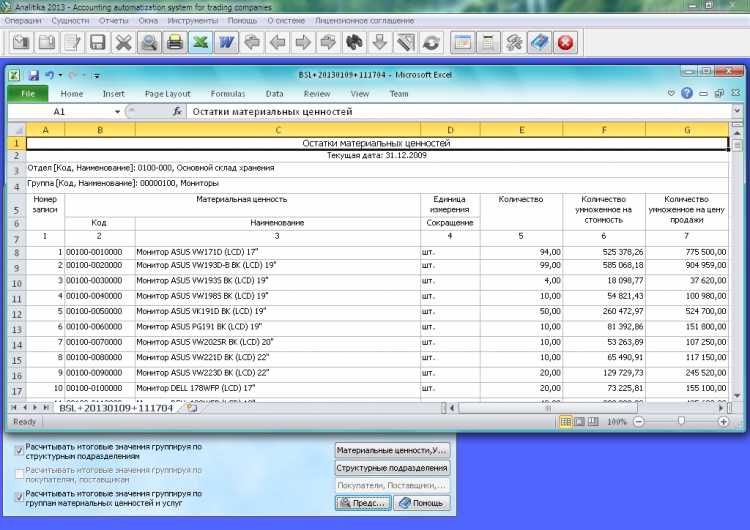
Task: Expand the Excel formula bar
Action: pyautogui.click(x=736, y=112)
